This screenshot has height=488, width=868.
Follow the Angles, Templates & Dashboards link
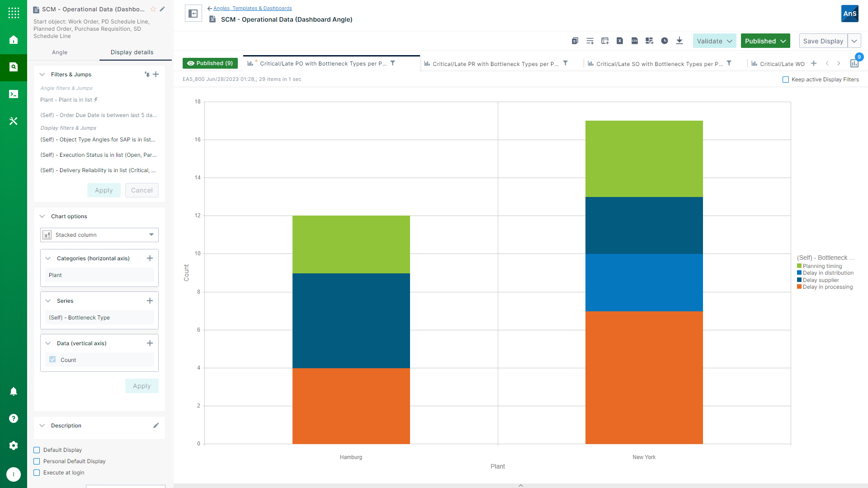tap(252, 8)
